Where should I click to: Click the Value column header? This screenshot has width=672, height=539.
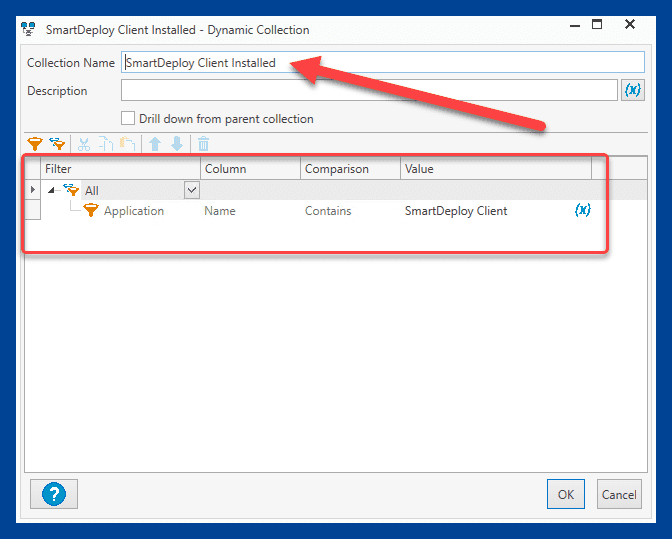(x=496, y=169)
